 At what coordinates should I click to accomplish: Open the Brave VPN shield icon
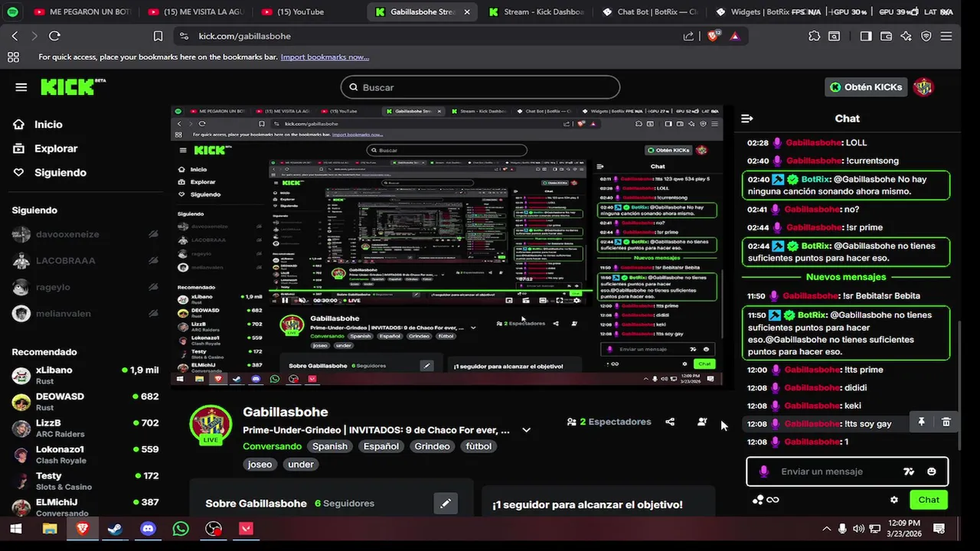[x=926, y=36]
